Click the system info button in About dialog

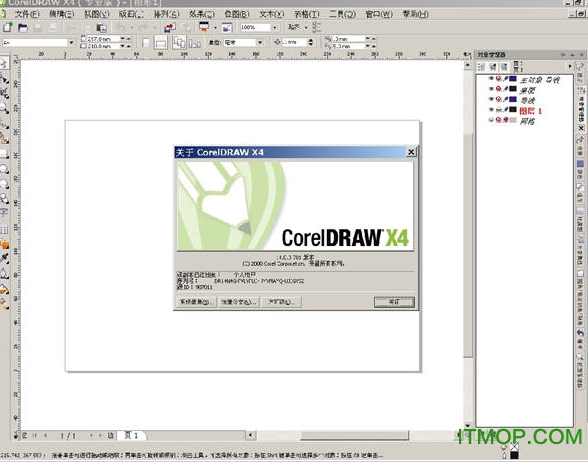coord(196,302)
